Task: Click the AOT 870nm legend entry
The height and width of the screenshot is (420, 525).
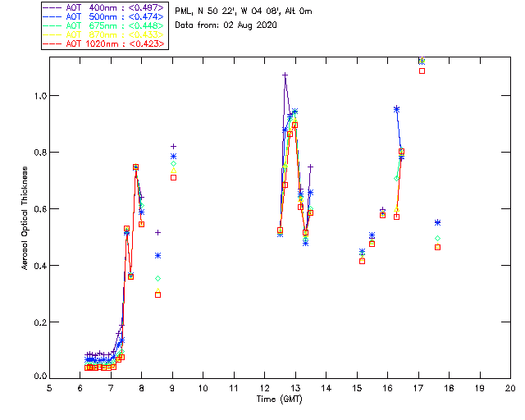Action: (104, 34)
